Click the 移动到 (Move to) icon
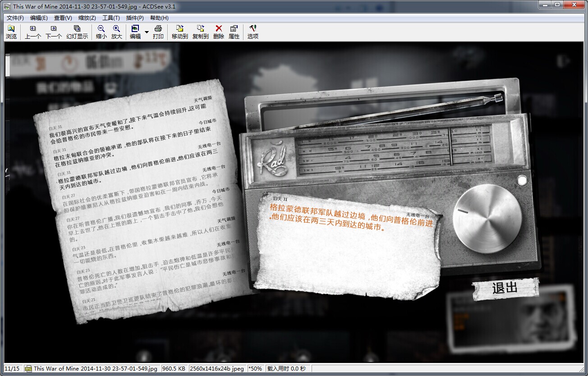This screenshot has width=588, height=376. [x=180, y=32]
